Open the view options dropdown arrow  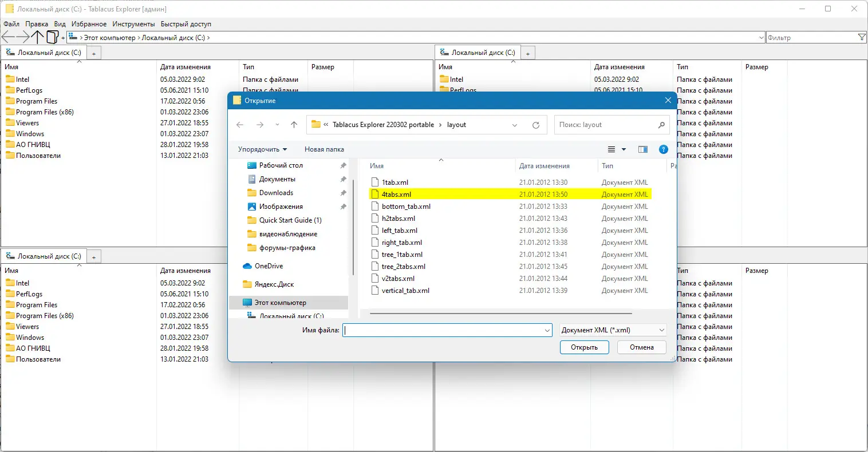624,149
